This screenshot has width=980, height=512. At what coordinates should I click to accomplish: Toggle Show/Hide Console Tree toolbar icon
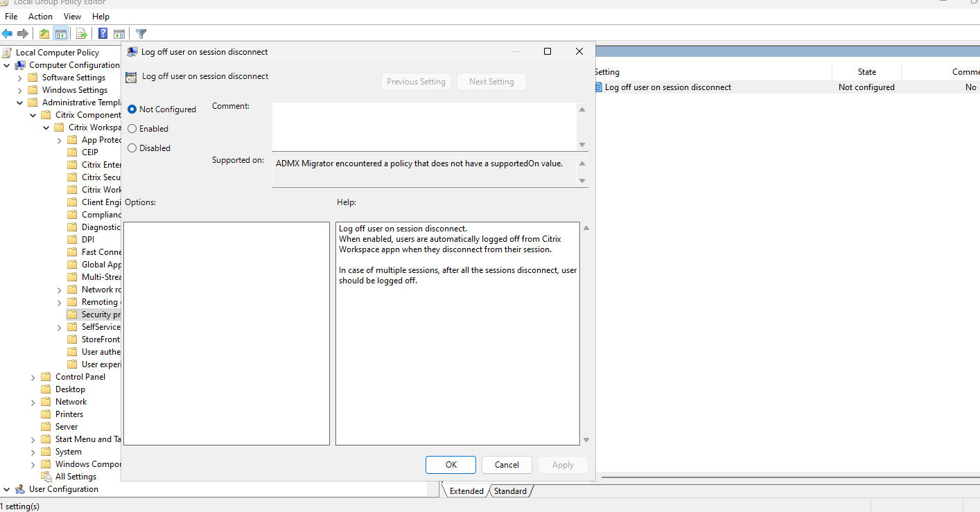pyautogui.click(x=61, y=33)
